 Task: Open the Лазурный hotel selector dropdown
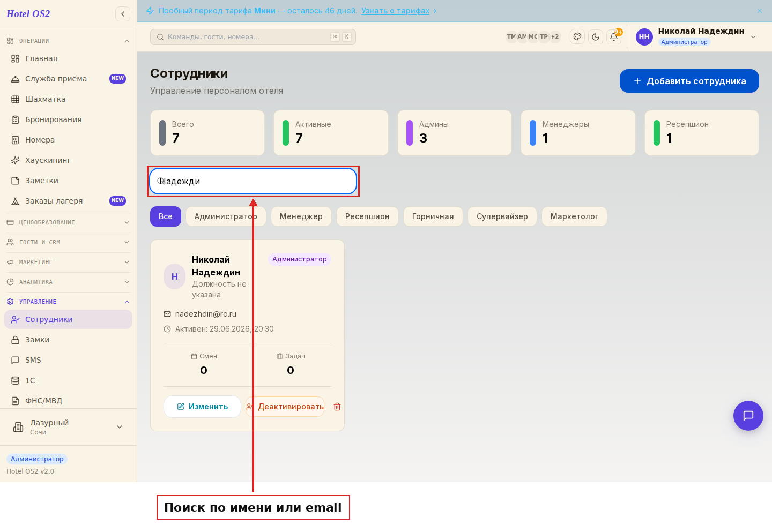coord(68,427)
